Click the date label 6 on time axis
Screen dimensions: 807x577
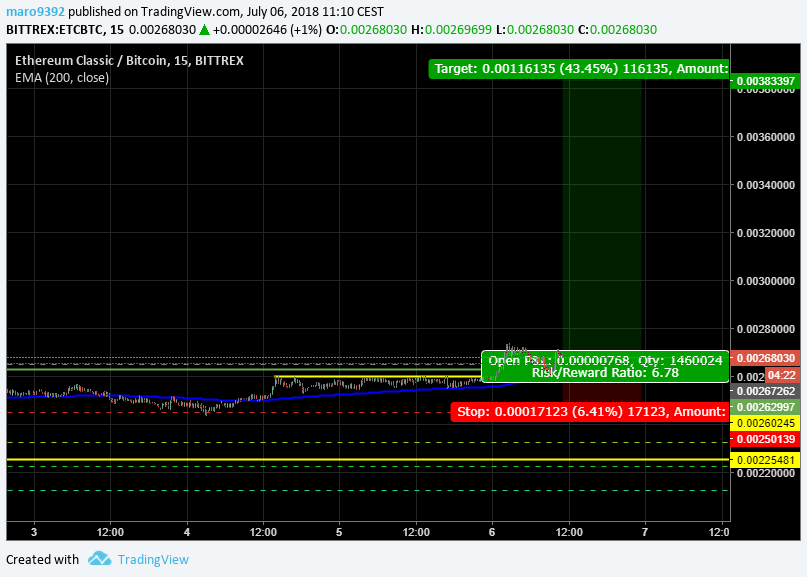click(492, 532)
